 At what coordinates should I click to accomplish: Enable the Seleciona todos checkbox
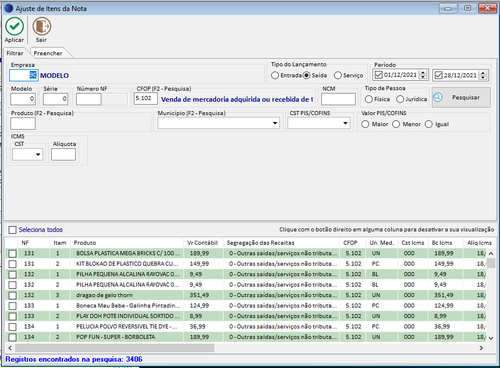[13, 230]
